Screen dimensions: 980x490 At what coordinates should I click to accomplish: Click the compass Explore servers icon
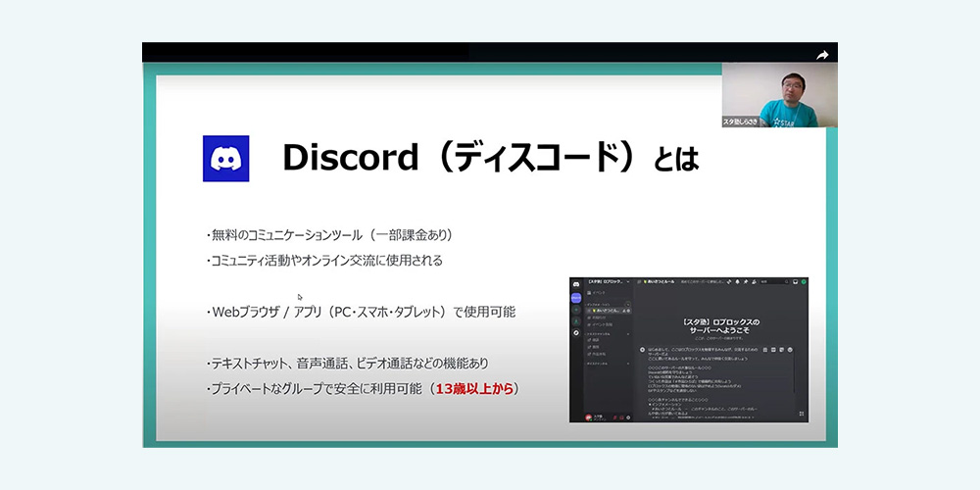coord(576,333)
